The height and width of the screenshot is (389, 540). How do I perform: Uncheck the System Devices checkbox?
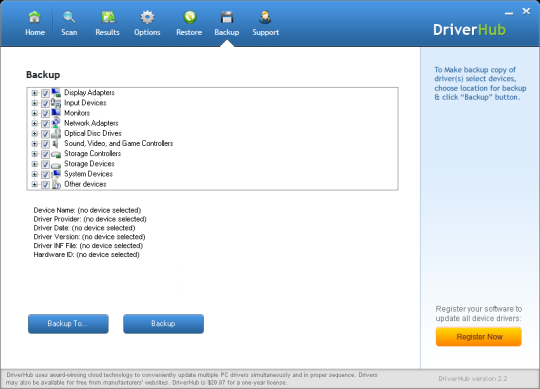pyautogui.click(x=45, y=175)
